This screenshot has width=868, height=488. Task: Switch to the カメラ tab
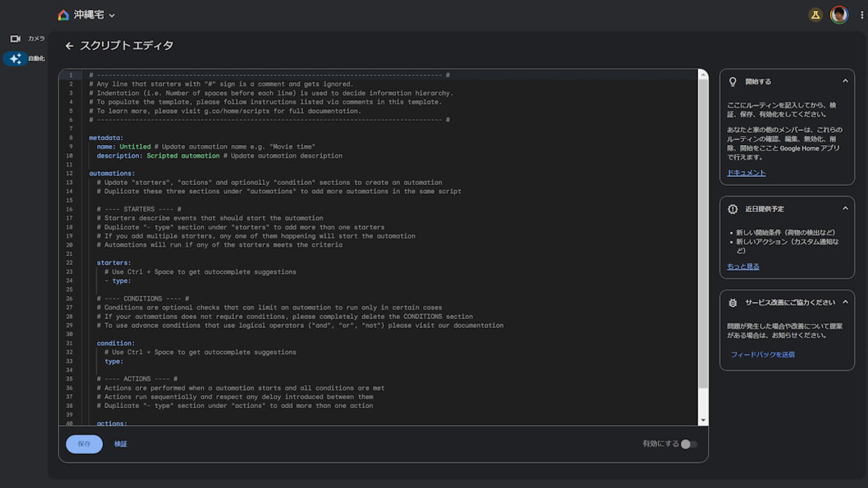point(36,39)
